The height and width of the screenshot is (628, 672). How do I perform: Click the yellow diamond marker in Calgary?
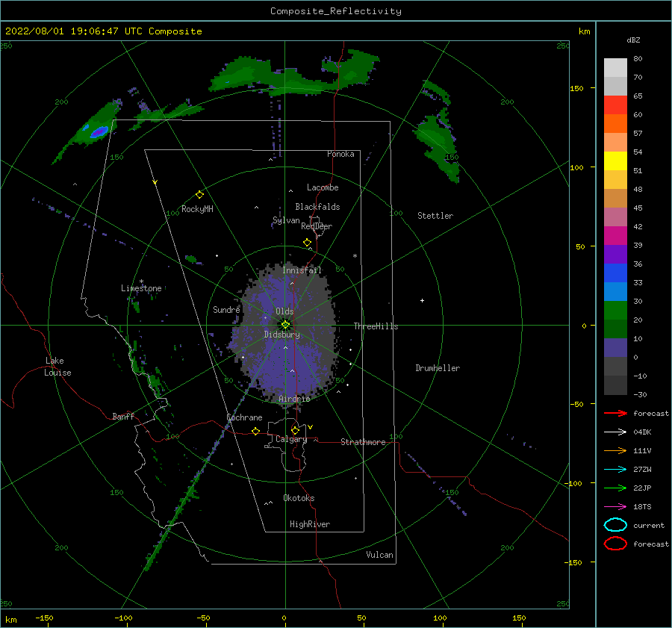pyautogui.click(x=295, y=430)
